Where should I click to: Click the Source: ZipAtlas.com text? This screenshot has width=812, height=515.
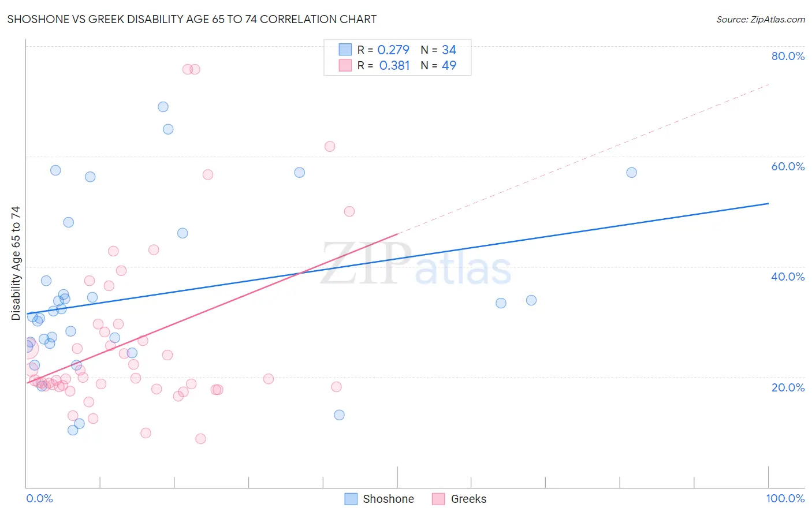(x=761, y=19)
